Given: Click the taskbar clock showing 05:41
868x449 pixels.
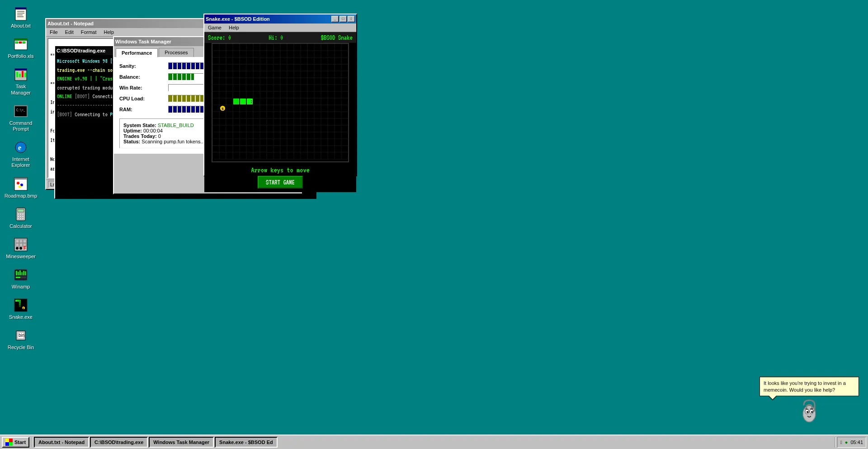Looking at the screenshot, I should (x=857, y=443).
